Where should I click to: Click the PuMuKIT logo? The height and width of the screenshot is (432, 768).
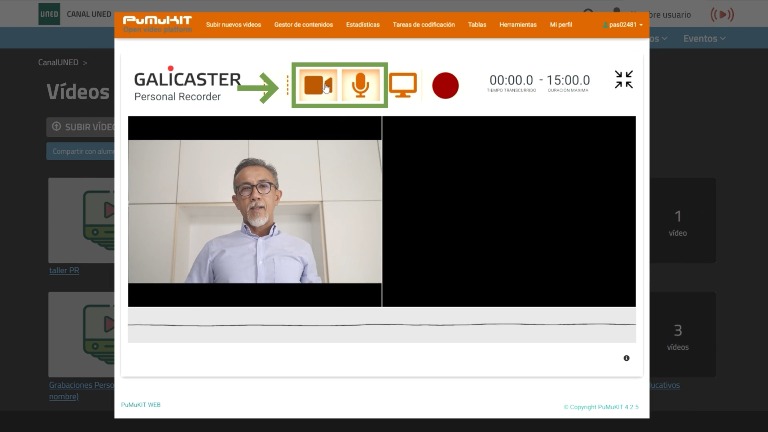[x=157, y=24]
